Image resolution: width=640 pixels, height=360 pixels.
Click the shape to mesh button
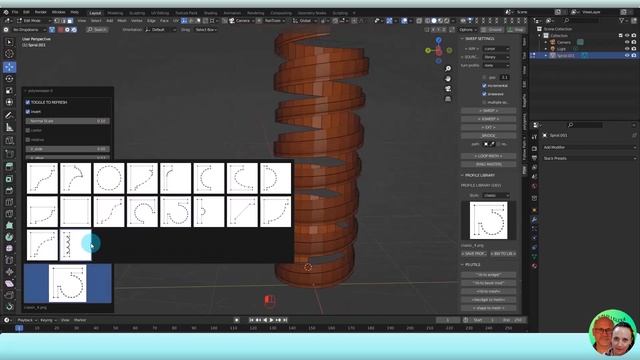pos(489,308)
